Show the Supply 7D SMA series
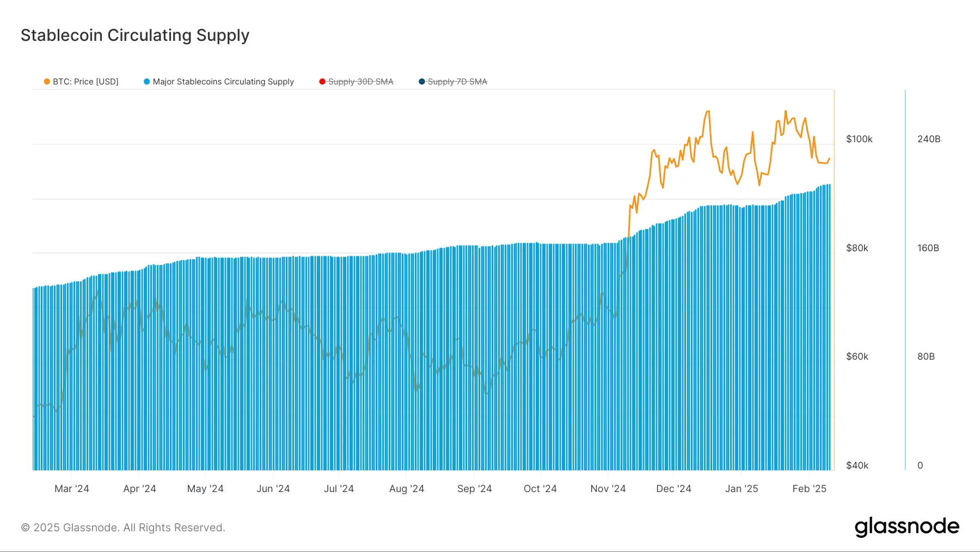 (x=457, y=82)
